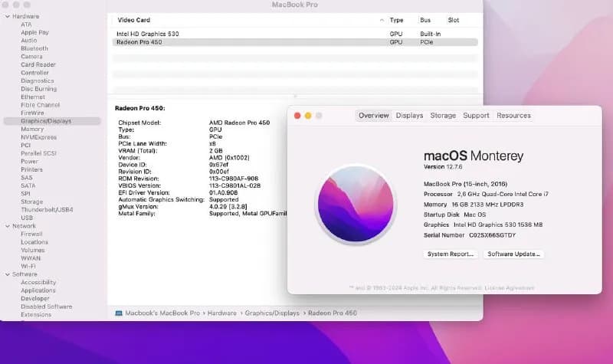
Task: Select Thunderbolt/USB4 in the sidebar
Action: pyautogui.click(x=47, y=209)
